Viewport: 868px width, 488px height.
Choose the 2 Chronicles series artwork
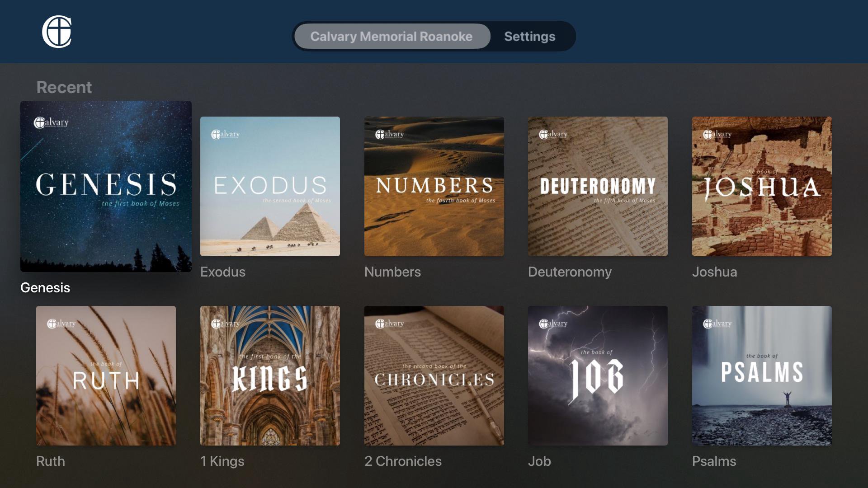[x=434, y=375]
